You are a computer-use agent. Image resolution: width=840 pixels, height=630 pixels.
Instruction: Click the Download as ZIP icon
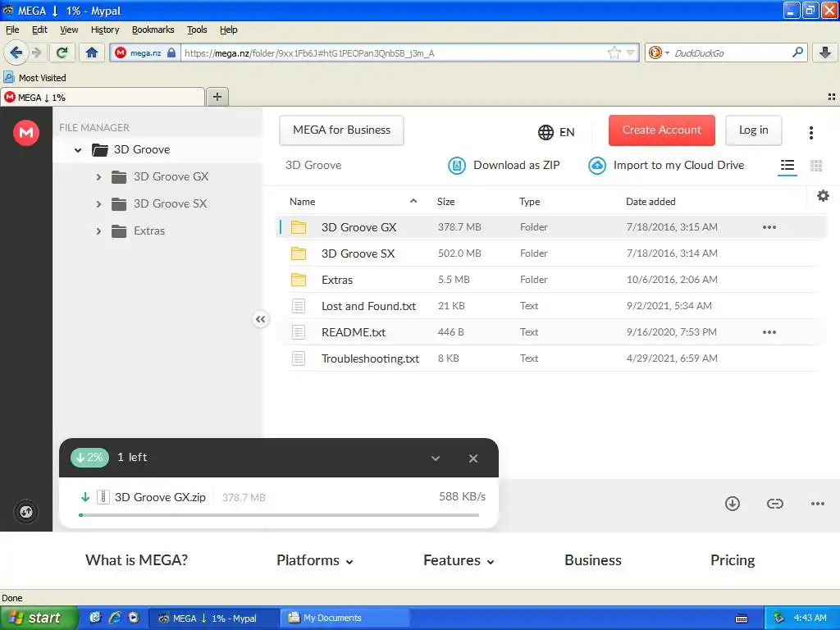click(456, 166)
